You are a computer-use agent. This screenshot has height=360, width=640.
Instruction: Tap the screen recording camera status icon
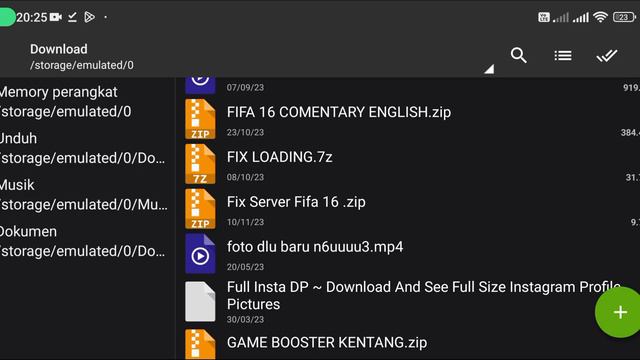[x=56, y=17]
